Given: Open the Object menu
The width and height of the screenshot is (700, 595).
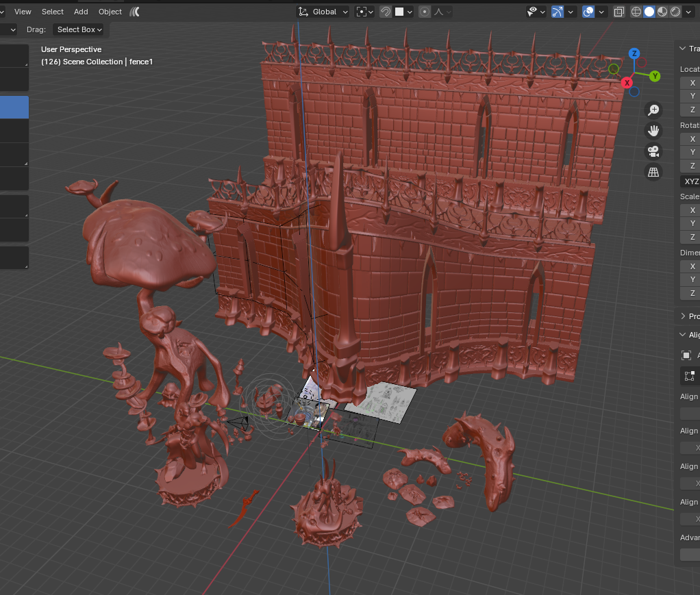Looking at the screenshot, I should (110, 12).
